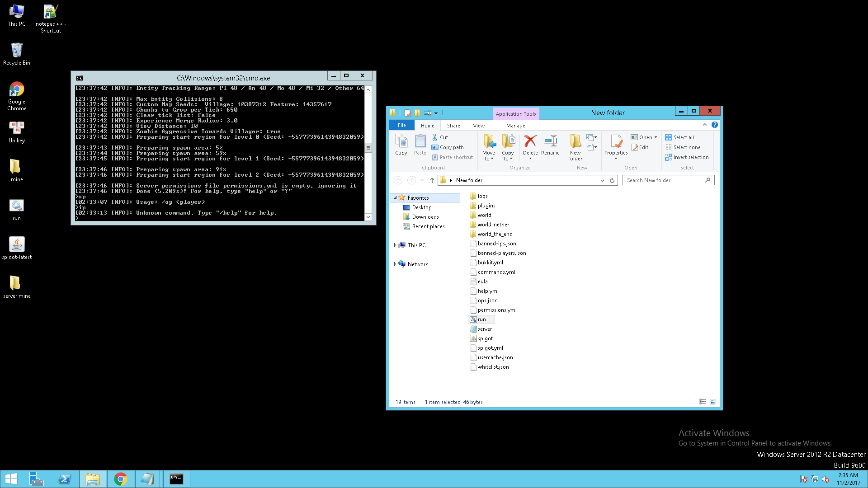Click the New folder ribbon icon

575,142
